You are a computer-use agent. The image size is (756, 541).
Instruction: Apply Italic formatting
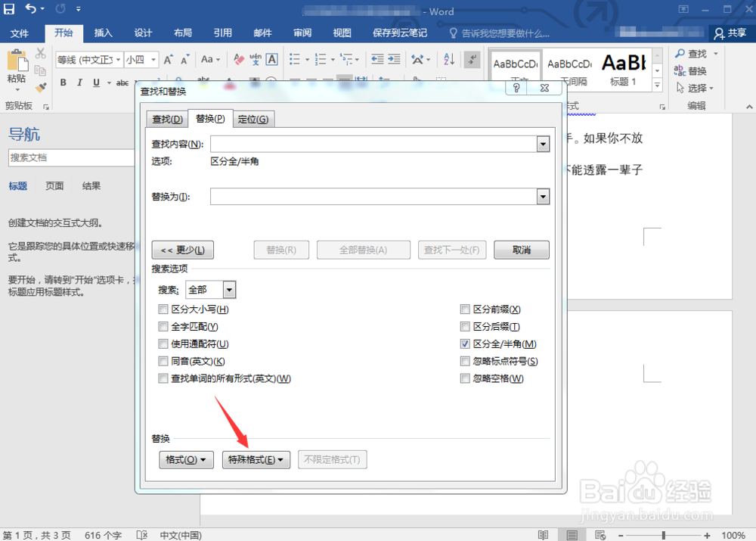[78, 82]
